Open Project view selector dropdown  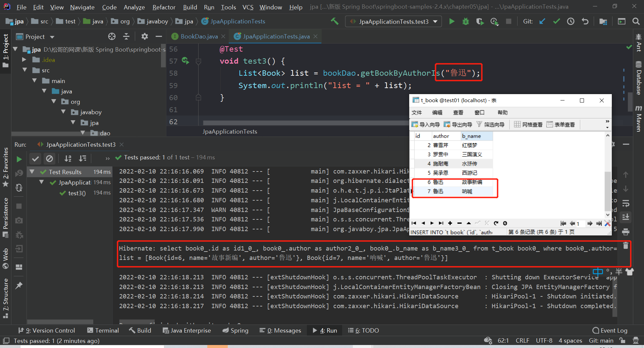pyautogui.click(x=52, y=37)
